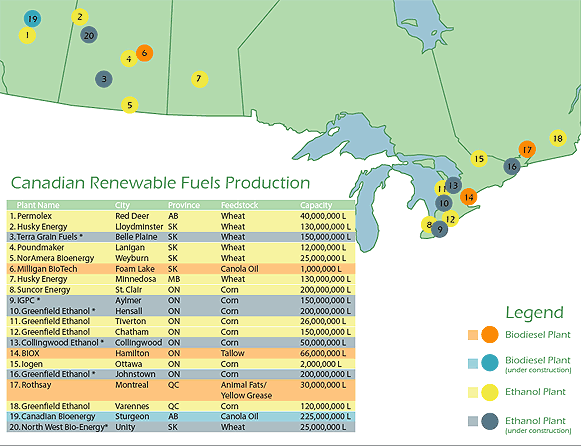Click Tiverton city cell
The image size is (581, 446).
[x=130, y=321]
